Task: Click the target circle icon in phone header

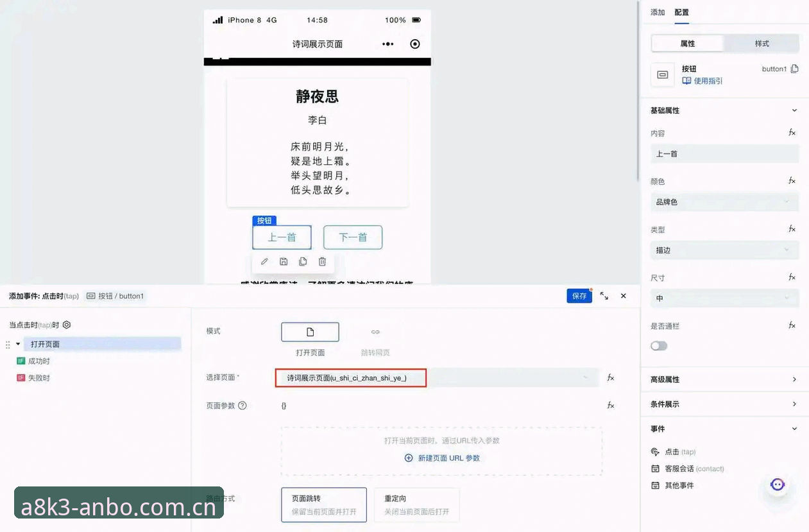Action: pyautogui.click(x=415, y=44)
